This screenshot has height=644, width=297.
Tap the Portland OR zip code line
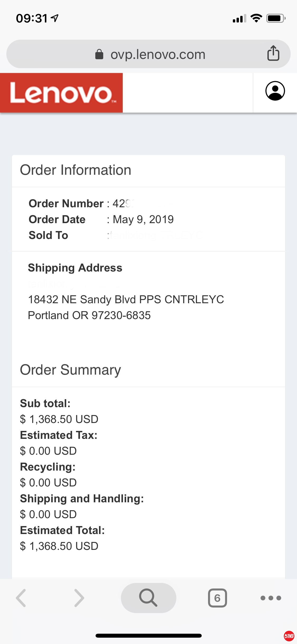[89, 315]
